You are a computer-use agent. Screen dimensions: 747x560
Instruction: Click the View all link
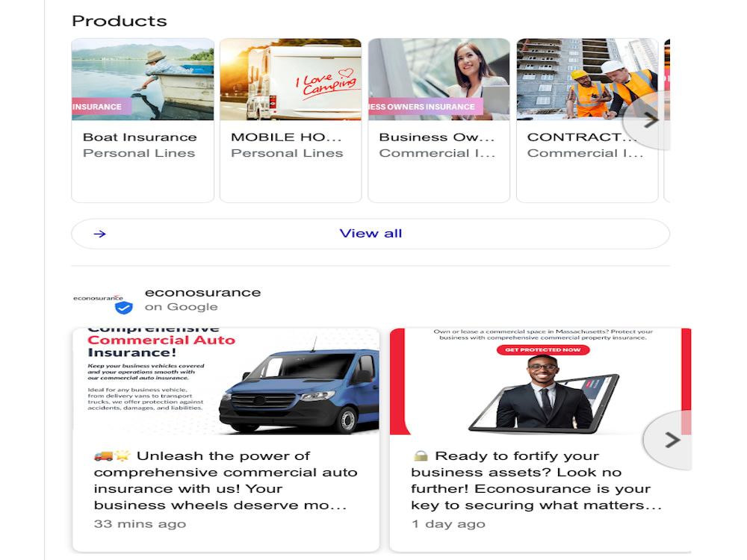[371, 233]
